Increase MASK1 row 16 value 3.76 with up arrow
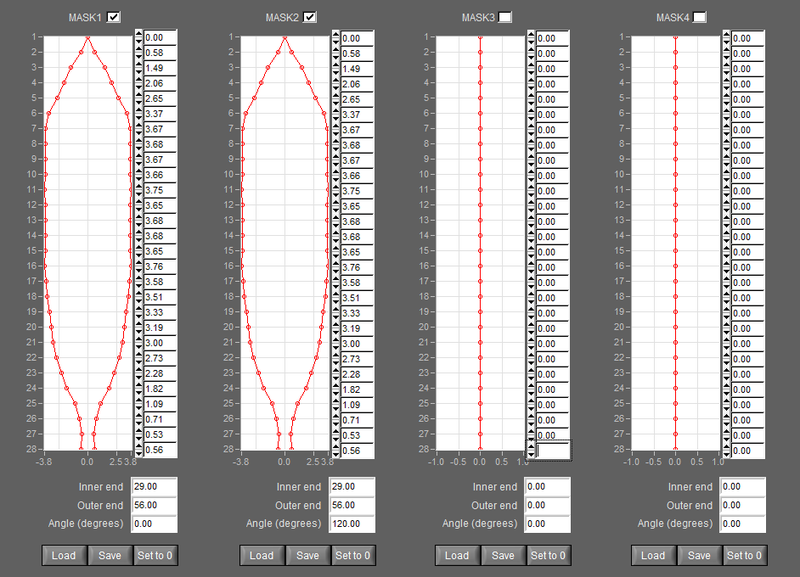 click(x=139, y=263)
